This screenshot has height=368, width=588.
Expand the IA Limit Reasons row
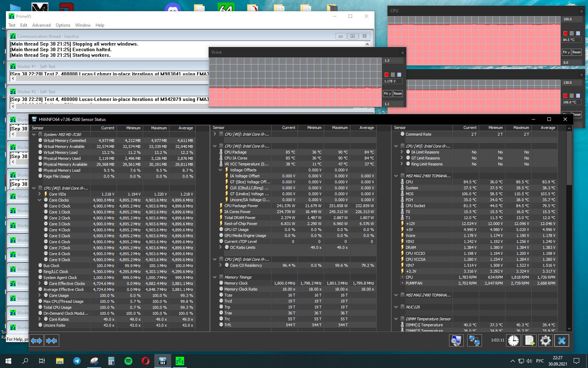pyautogui.click(x=402, y=152)
